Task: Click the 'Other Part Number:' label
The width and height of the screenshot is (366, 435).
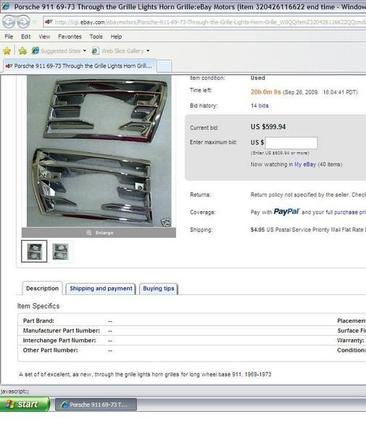Action: click(x=50, y=350)
